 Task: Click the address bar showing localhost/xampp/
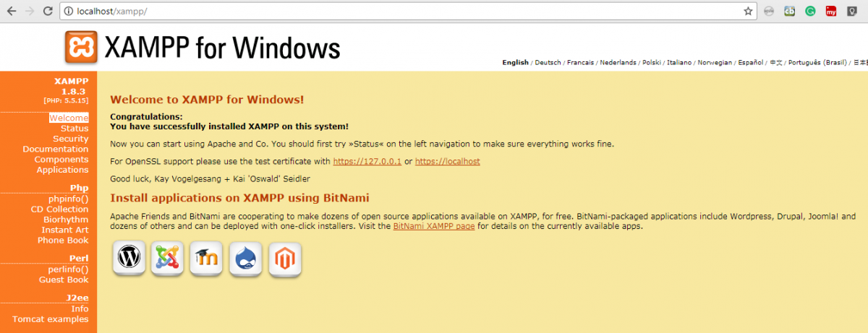[405, 11]
